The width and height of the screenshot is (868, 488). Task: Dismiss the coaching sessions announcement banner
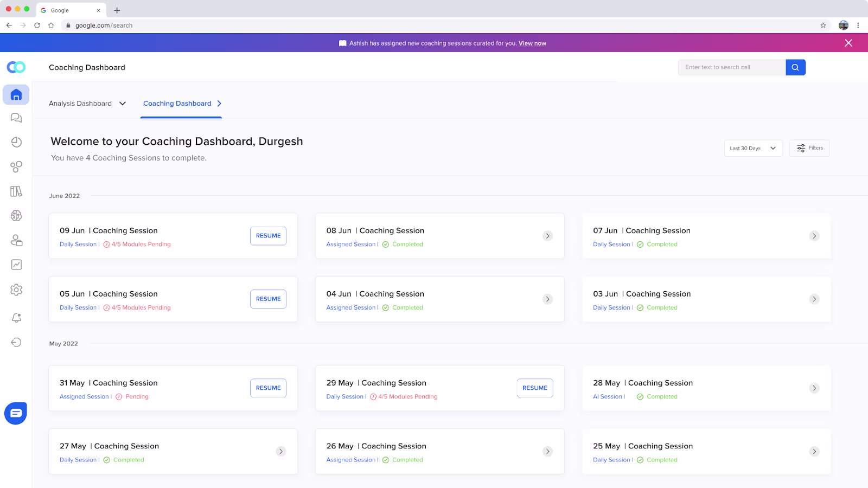(848, 43)
